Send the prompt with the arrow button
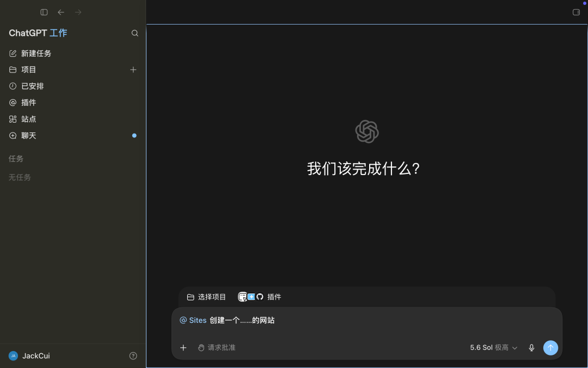The width and height of the screenshot is (588, 368). 550,348
